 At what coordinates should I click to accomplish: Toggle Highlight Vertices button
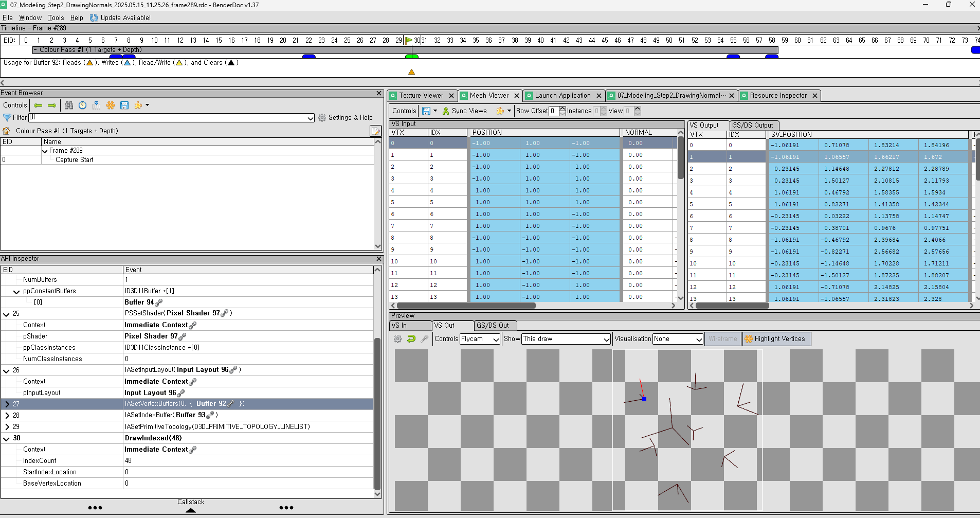[776, 339]
